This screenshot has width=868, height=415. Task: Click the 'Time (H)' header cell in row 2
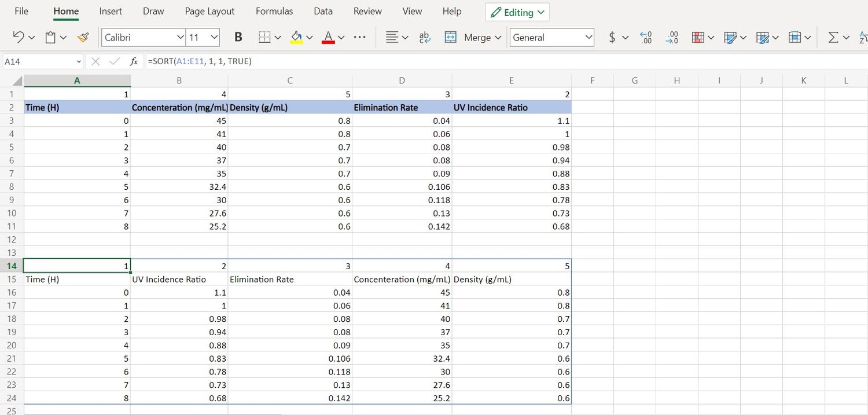(x=78, y=107)
